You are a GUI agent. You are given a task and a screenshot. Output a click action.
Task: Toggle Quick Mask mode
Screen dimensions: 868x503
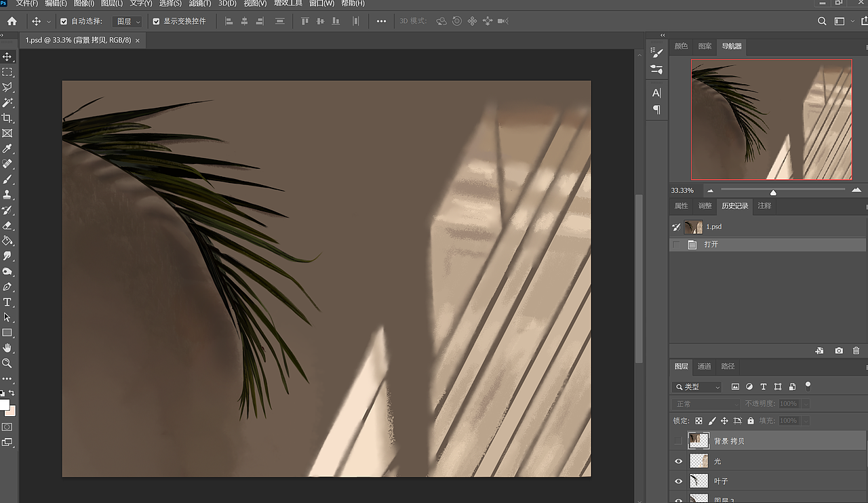click(7, 427)
